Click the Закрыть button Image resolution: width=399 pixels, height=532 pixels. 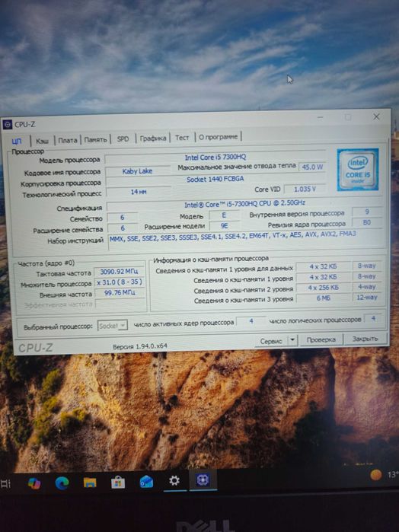coord(365,339)
